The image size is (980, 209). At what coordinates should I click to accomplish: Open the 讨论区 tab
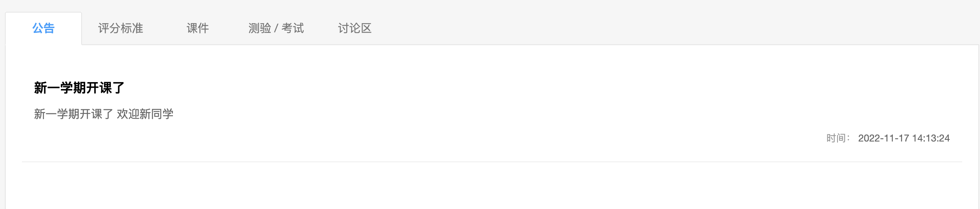(x=355, y=28)
